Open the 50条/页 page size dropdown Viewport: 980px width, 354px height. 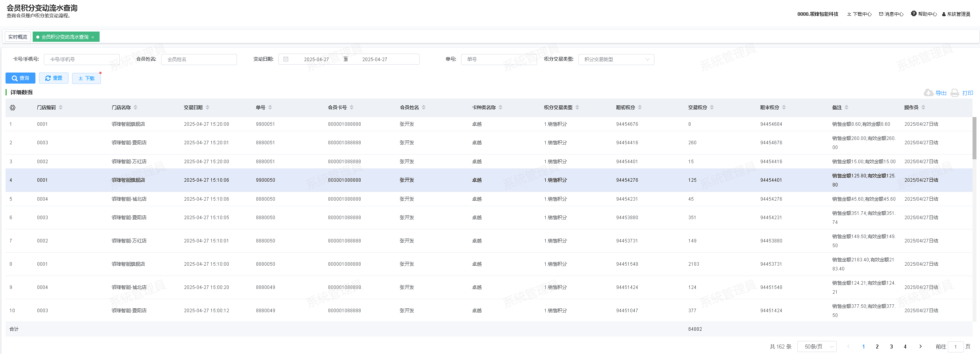pos(817,347)
